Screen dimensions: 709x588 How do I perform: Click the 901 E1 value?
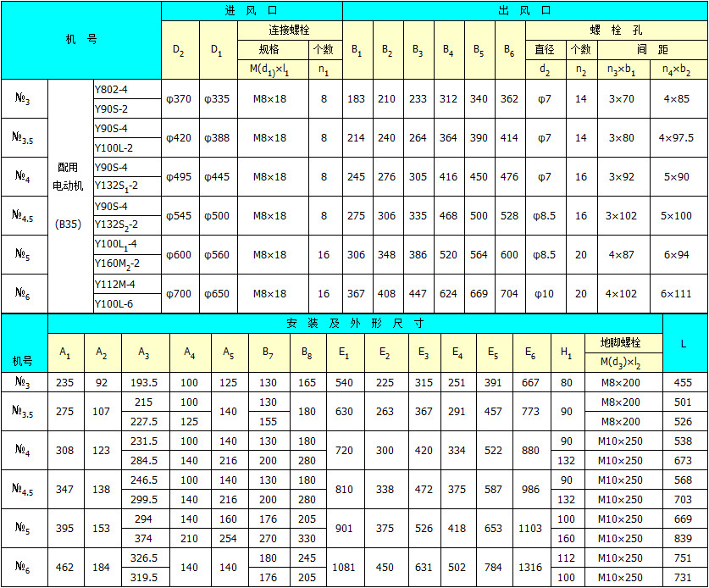coord(344,529)
